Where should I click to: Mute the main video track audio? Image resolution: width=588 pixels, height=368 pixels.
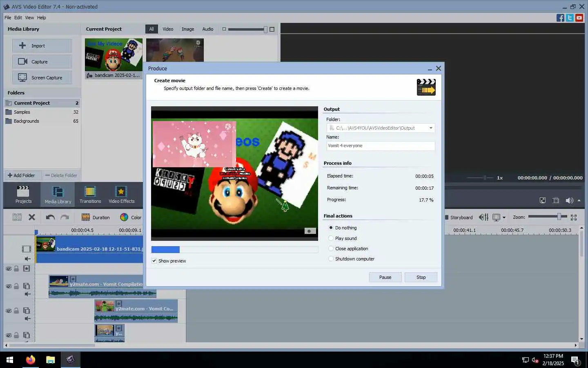(x=27, y=259)
